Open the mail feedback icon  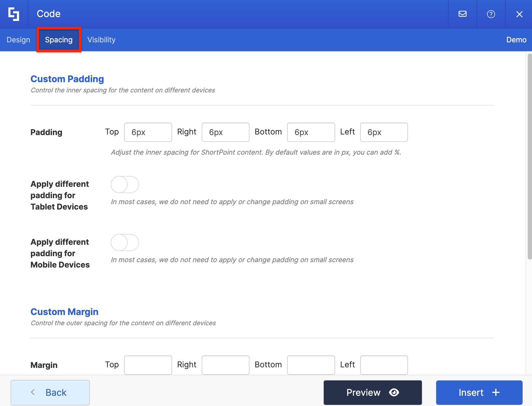[x=463, y=14]
